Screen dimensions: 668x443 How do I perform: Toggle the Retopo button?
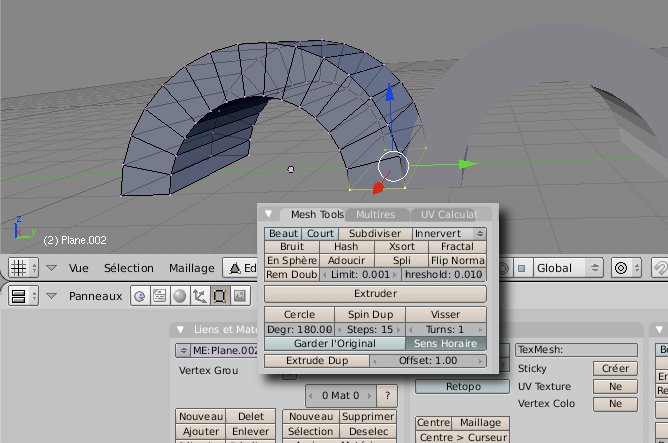[463, 386]
